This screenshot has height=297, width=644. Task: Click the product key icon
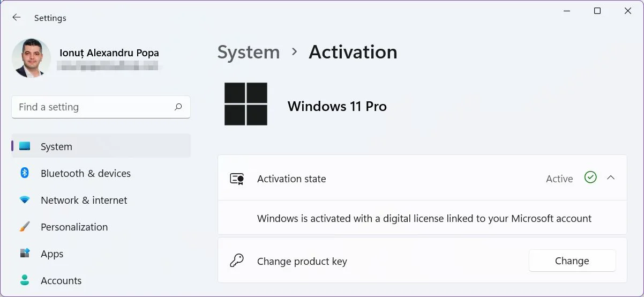237,261
